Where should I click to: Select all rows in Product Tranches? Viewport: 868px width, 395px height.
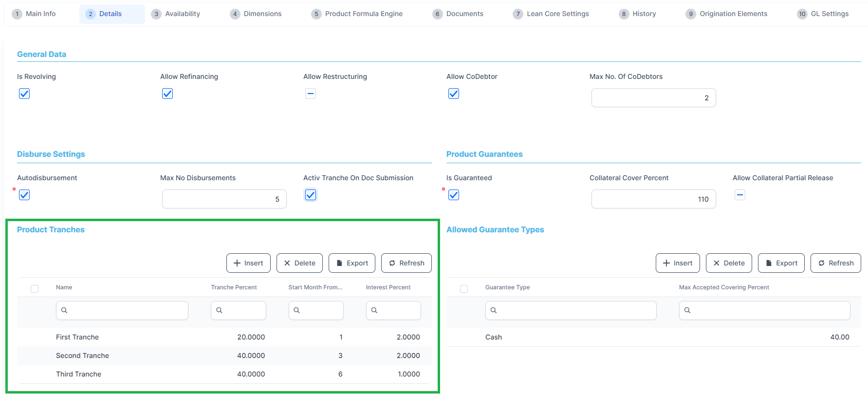click(35, 288)
